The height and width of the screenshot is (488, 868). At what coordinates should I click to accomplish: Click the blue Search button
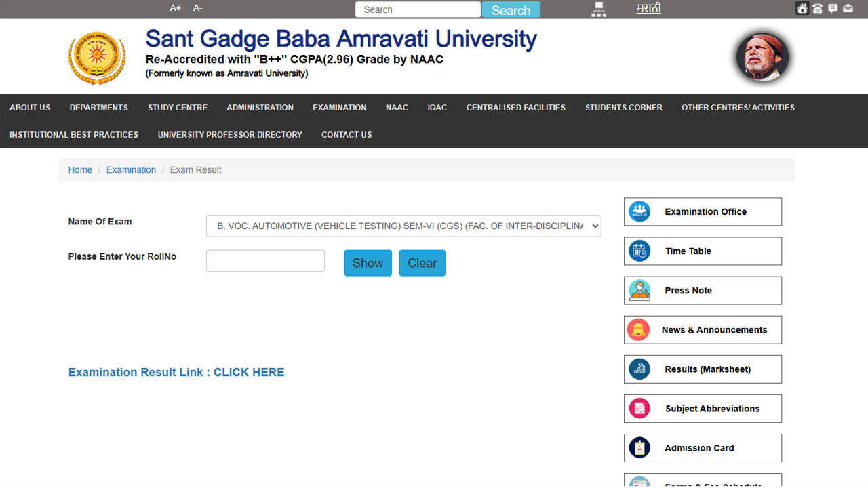pyautogui.click(x=511, y=9)
